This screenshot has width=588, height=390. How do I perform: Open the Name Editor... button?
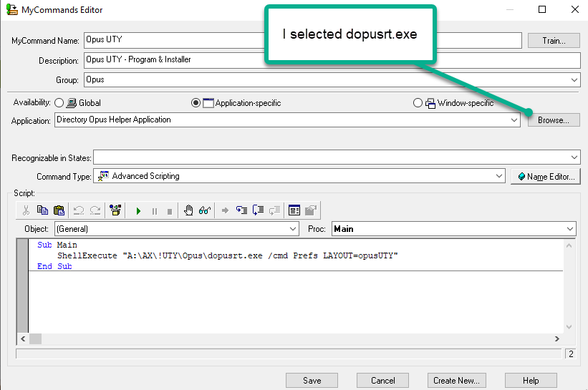546,177
